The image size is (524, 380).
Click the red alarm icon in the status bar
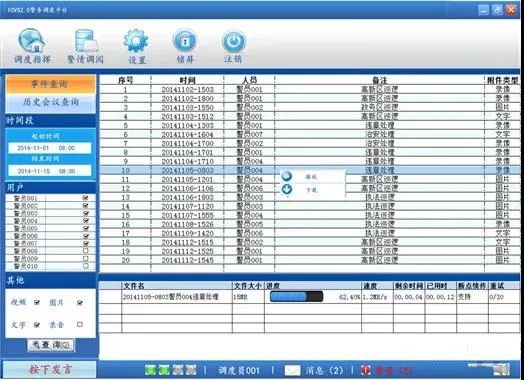[x=366, y=370]
